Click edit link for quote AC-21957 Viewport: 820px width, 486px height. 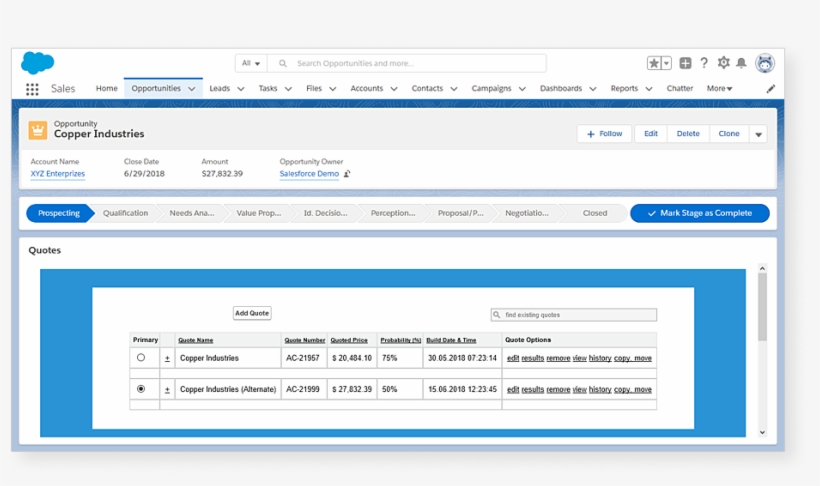coord(513,358)
